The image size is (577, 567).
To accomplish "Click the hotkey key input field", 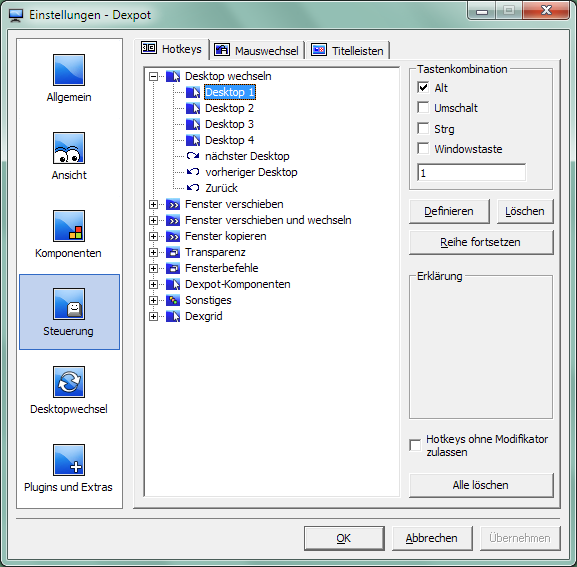I will click(472, 173).
